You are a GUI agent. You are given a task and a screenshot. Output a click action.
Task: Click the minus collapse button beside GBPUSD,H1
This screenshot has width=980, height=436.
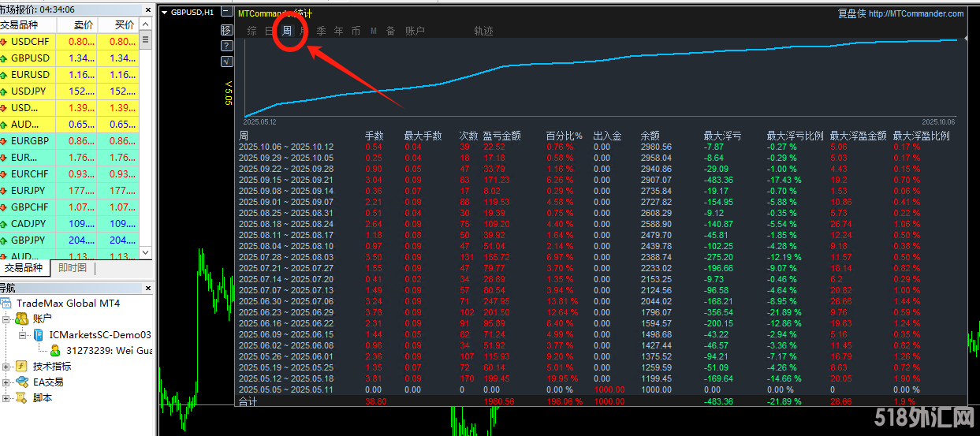[227, 13]
